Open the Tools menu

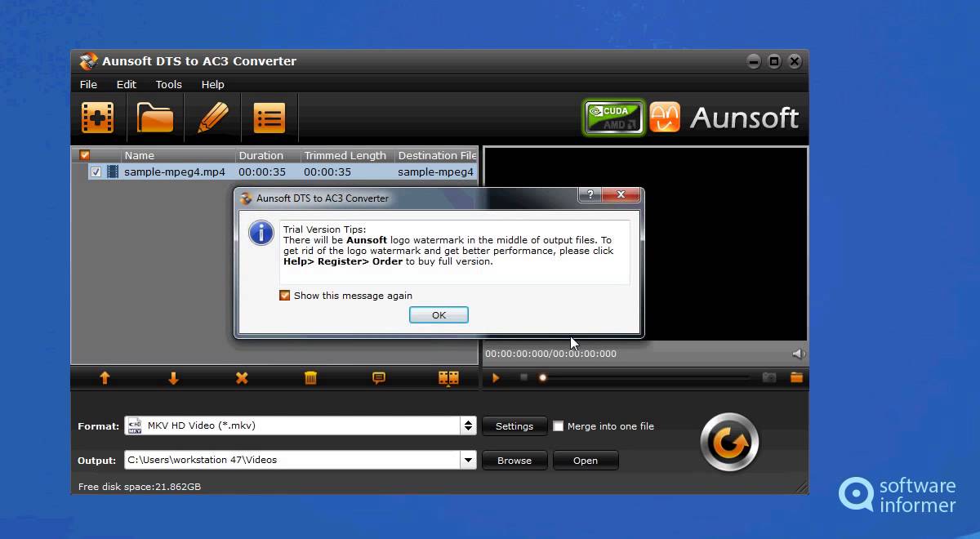tap(168, 84)
